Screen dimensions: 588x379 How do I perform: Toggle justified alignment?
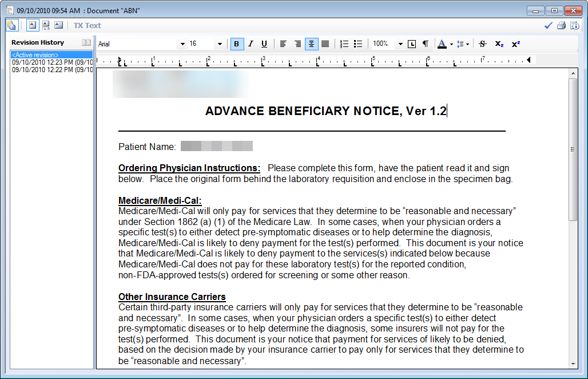(x=325, y=44)
